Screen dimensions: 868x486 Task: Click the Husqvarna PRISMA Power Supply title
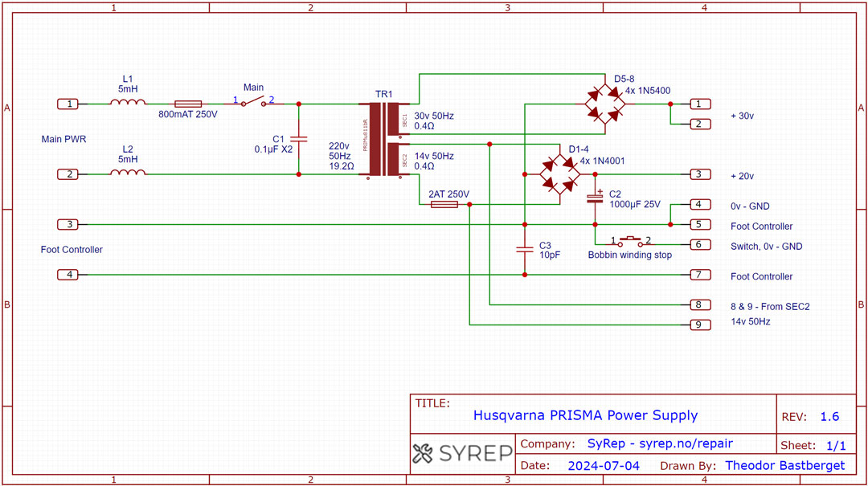585,415
